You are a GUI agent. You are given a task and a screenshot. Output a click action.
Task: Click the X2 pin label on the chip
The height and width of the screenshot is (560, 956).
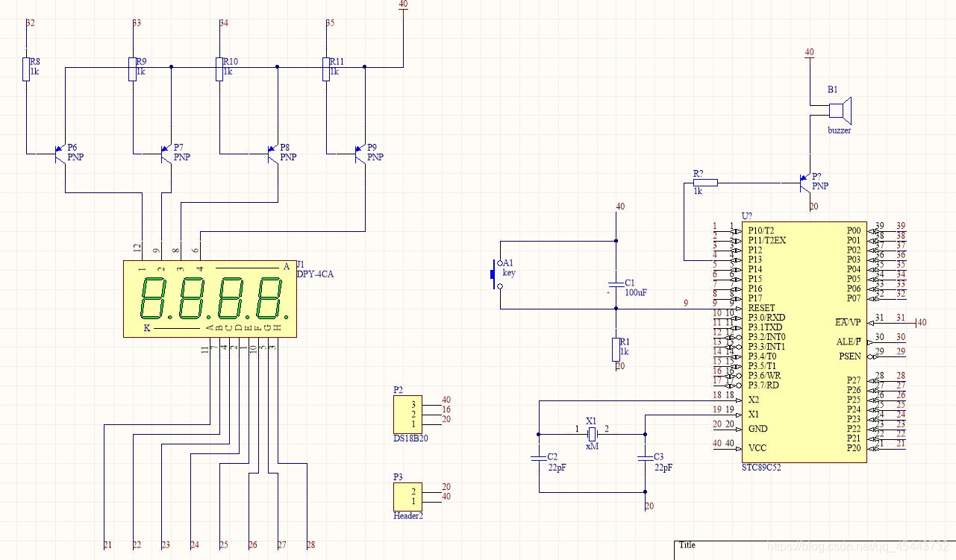[753, 400]
